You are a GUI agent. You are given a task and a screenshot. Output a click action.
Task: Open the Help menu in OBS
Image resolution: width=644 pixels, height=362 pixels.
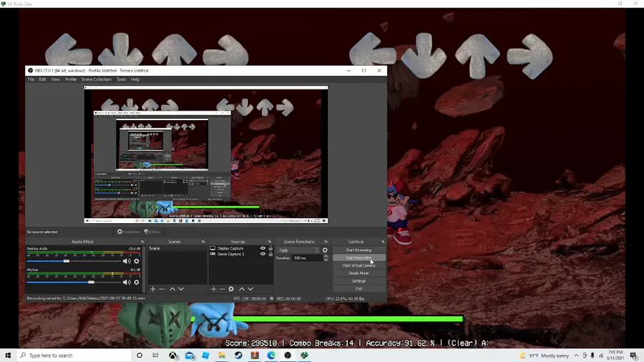click(x=135, y=79)
